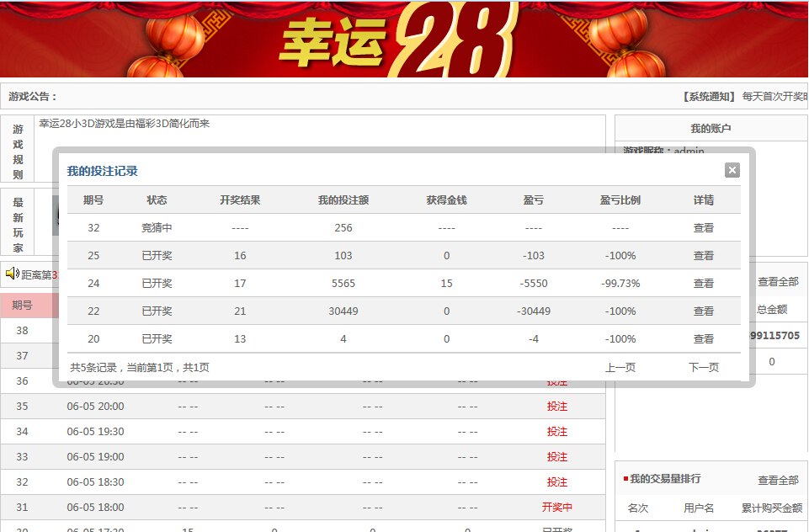Place bet 投注 on period 35

(x=557, y=406)
